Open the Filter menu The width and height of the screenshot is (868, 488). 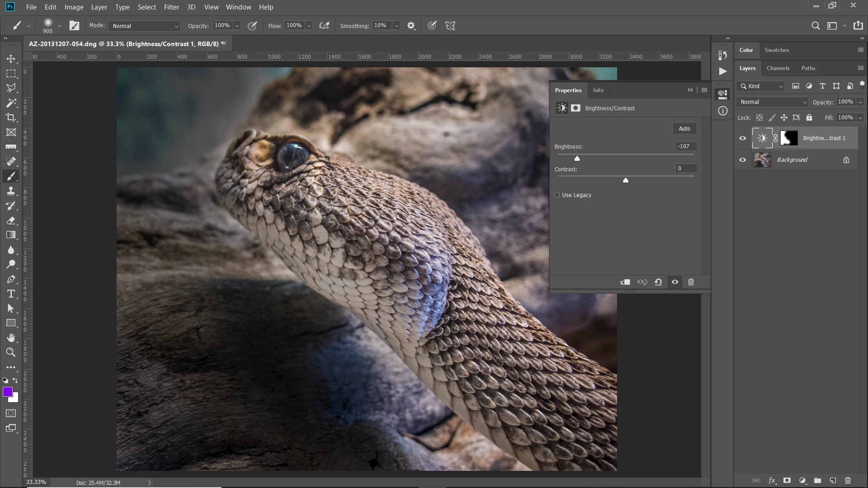tap(171, 7)
